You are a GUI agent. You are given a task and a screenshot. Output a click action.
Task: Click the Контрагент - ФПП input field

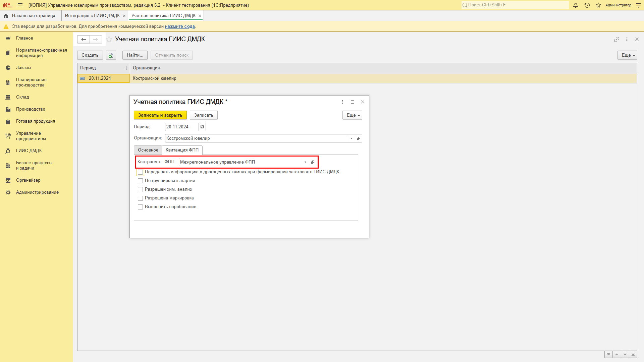240,162
